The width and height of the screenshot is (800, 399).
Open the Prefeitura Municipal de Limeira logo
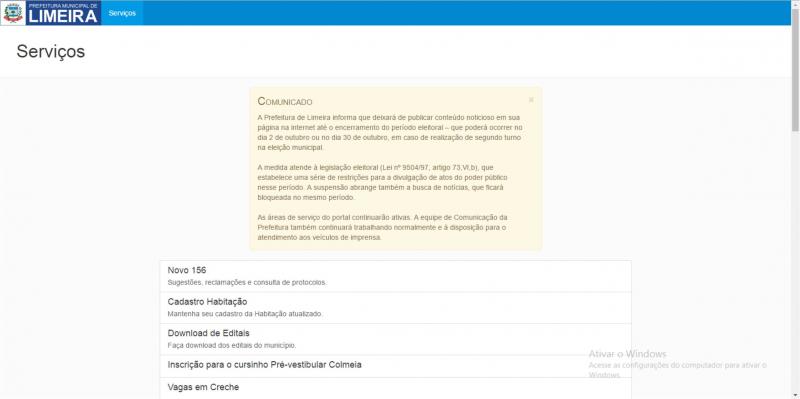pyautogui.click(x=63, y=13)
